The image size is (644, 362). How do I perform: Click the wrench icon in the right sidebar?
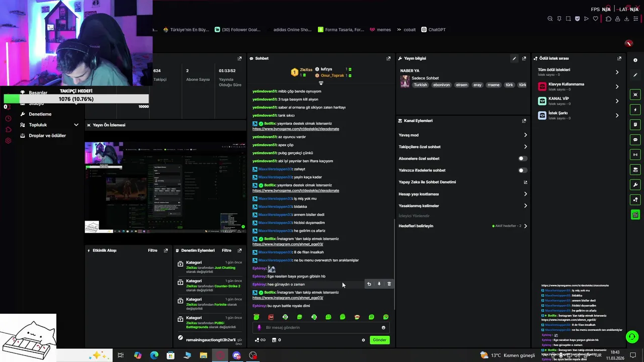(x=635, y=185)
